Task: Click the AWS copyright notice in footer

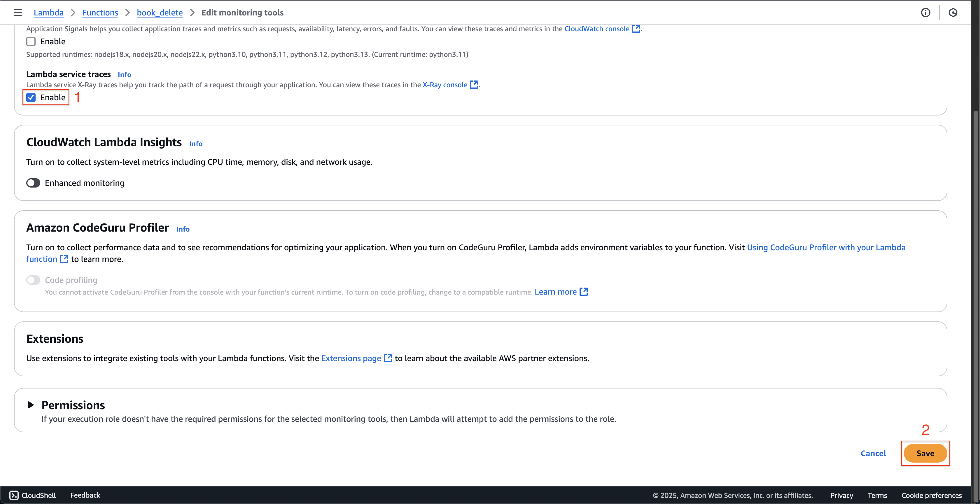Action: click(733, 495)
